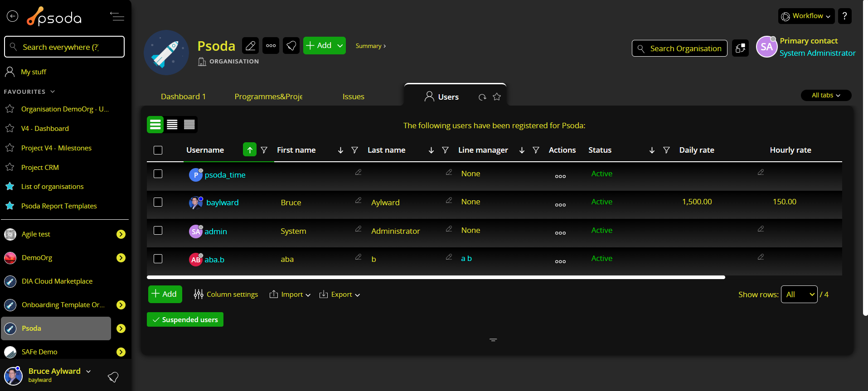Open the edit pencil icon next to Psoda title
The height and width of the screenshot is (391, 868).
tap(250, 45)
